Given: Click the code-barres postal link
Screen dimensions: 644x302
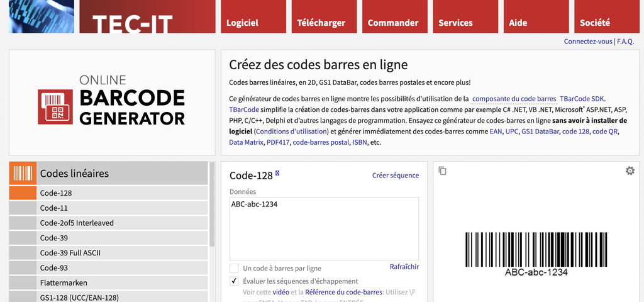Looking at the screenshot, I should tap(321, 143).
